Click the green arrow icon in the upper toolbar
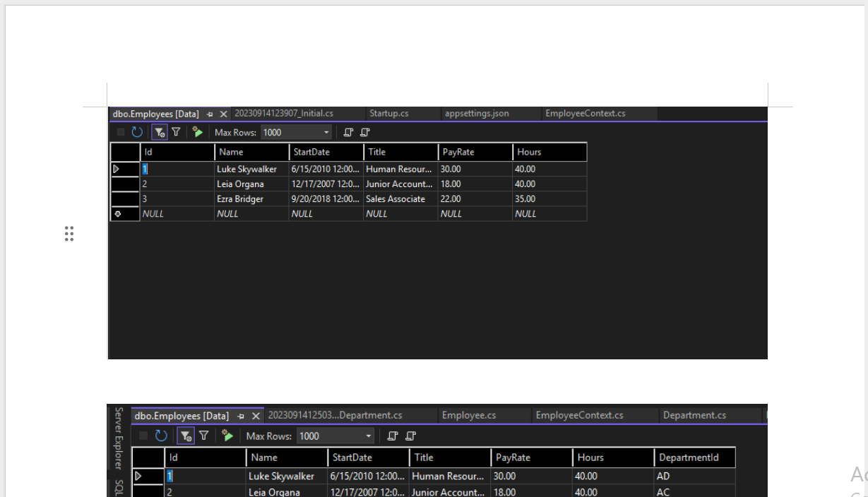The height and width of the screenshot is (497, 868). pyautogui.click(x=197, y=132)
